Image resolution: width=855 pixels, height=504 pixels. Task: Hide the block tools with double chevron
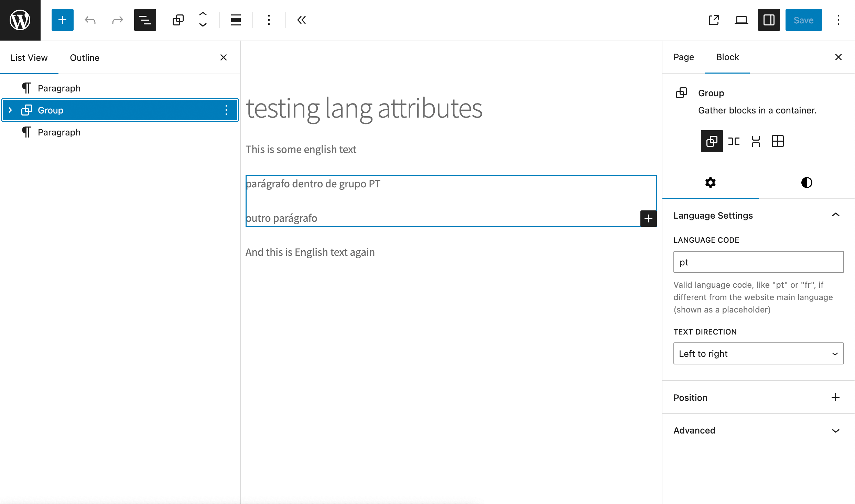click(x=302, y=20)
